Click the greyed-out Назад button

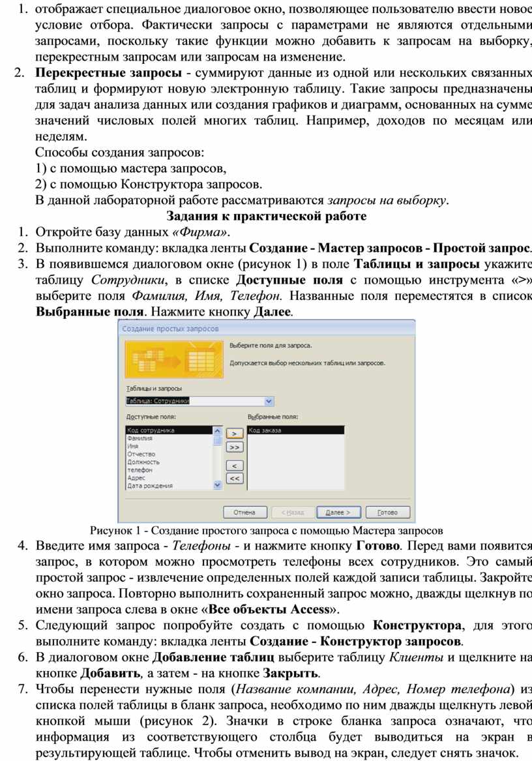(x=292, y=512)
